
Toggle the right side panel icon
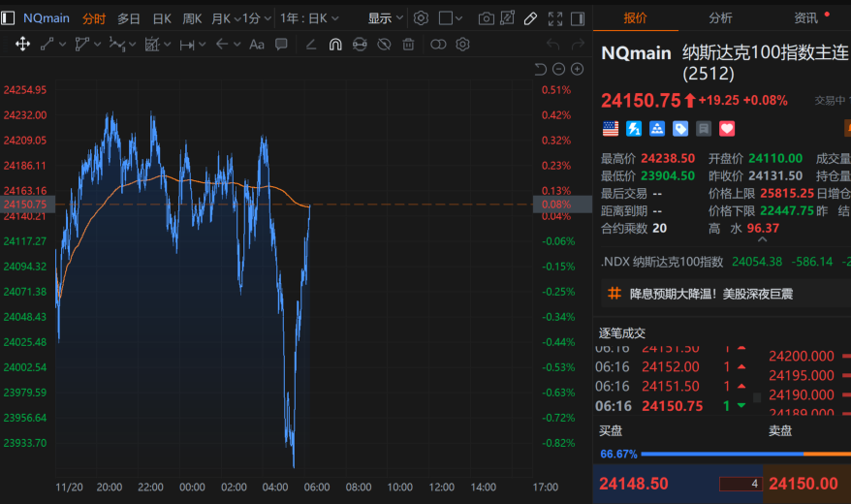tap(578, 19)
